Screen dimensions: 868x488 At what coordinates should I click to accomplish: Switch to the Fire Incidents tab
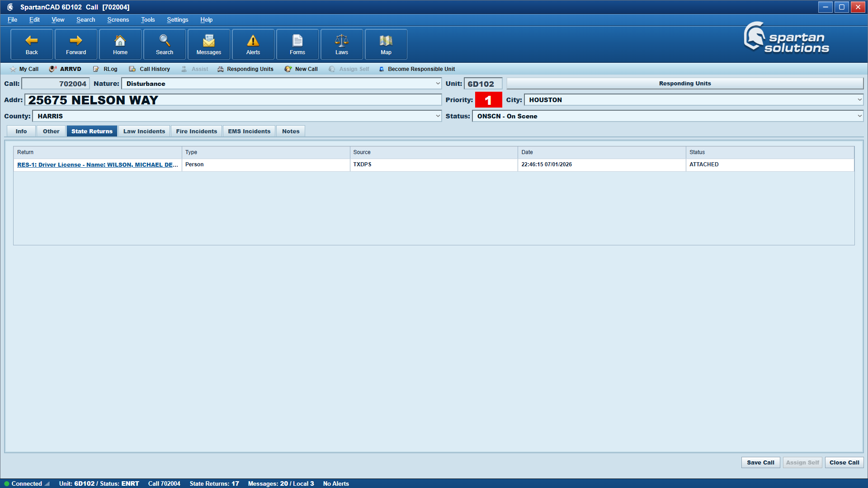(197, 131)
